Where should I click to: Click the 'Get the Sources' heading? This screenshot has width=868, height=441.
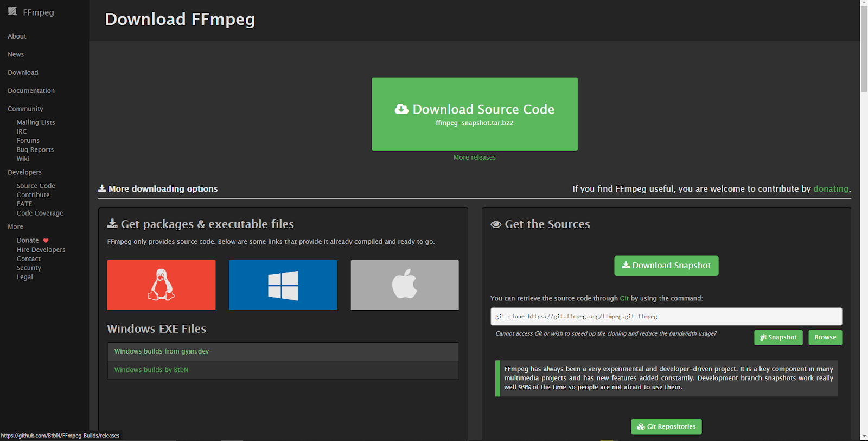540,224
